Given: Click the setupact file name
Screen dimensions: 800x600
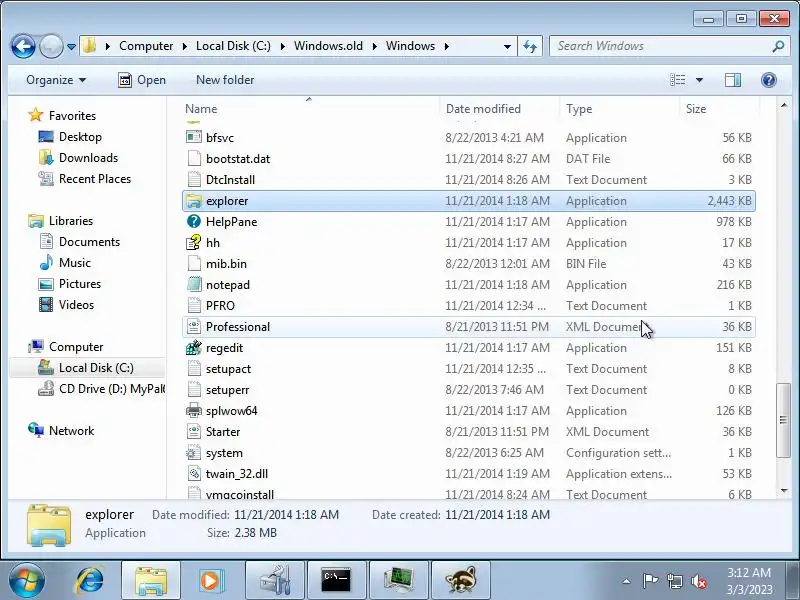Looking at the screenshot, I should 228,369.
